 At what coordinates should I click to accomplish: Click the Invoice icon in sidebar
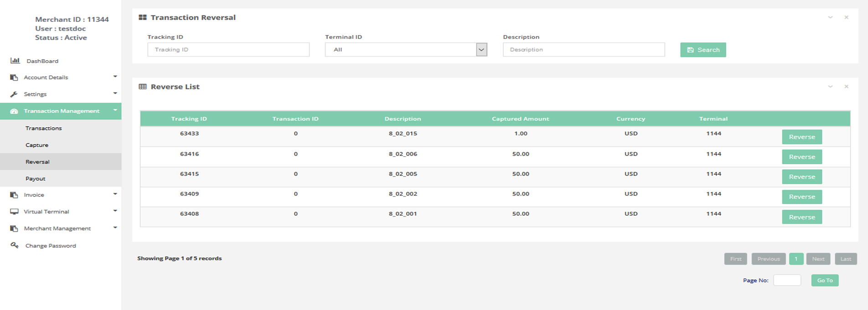pyautogui.click(x=14, y=195)
